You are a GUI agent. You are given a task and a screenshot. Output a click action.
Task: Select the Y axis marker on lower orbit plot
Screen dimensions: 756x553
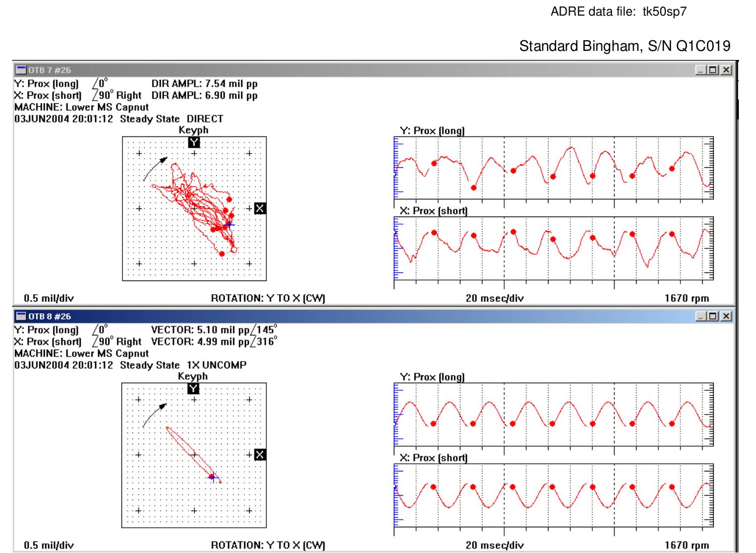(194, 388)
